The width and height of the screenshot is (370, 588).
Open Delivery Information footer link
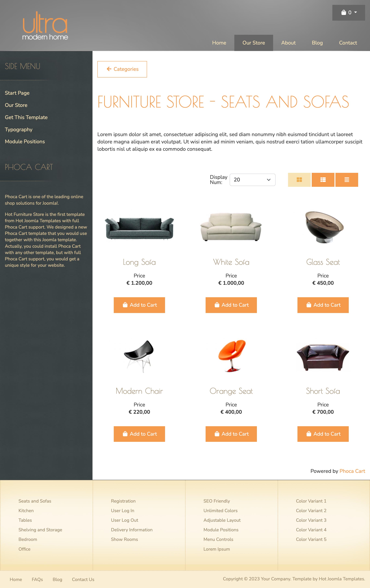(x=132, y=530)
